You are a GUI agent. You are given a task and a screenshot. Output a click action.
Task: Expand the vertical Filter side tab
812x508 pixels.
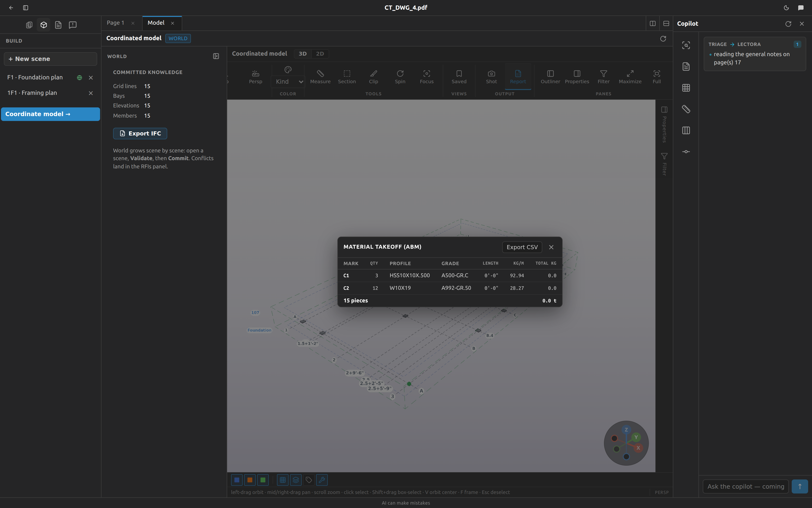664,164
